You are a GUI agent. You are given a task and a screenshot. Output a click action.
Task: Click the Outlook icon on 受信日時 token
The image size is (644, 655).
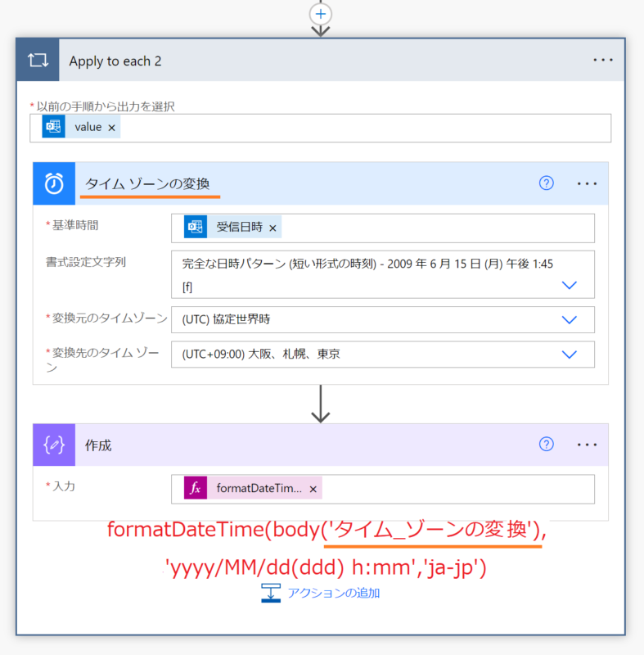[x=195, y=228]
